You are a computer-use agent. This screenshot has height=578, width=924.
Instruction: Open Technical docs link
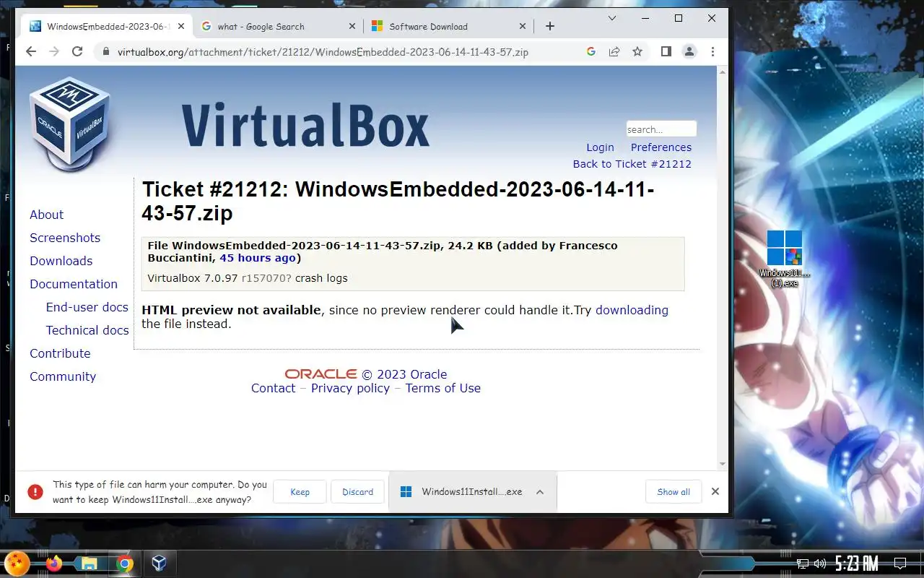[87, 330]
